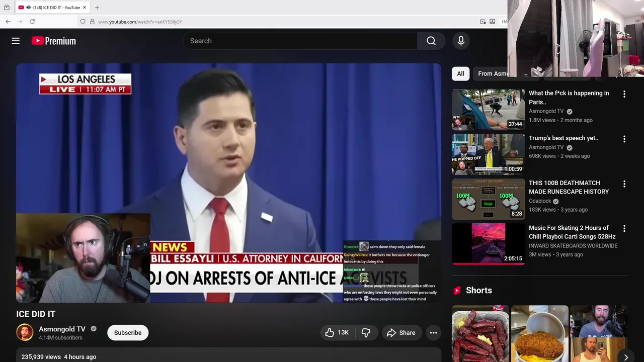
Task: Go back in the browser
Action: (8, 22)
